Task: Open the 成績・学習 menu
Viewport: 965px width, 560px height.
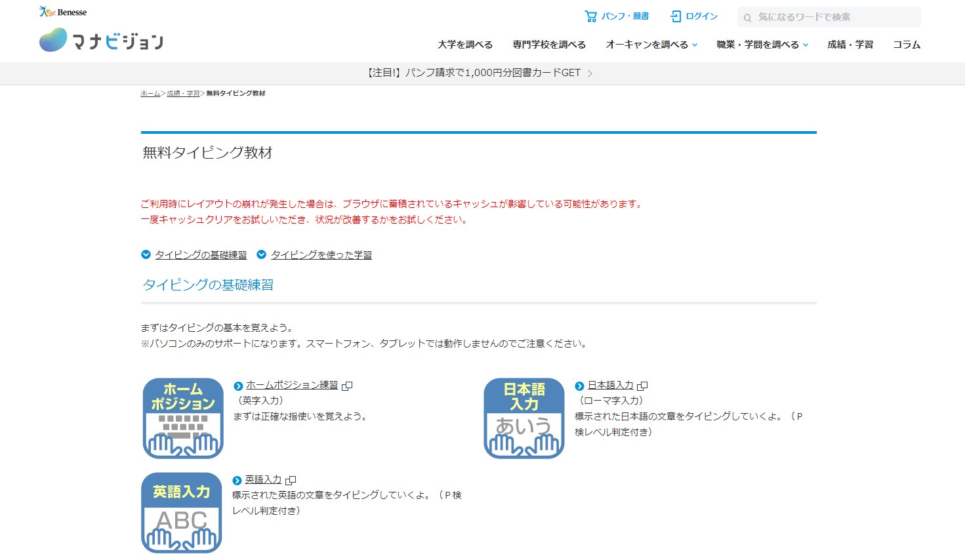Action: pyautogui.click(x=850, y=45)
